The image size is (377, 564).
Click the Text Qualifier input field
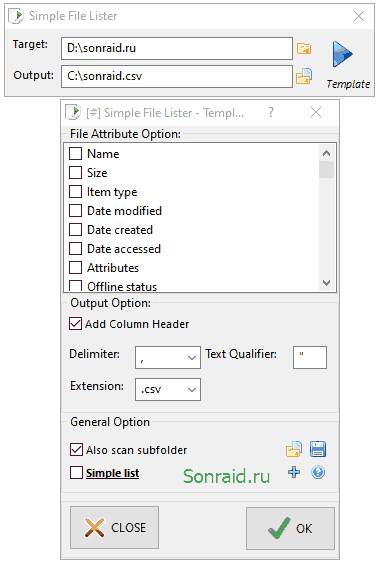tap(310, 358)
